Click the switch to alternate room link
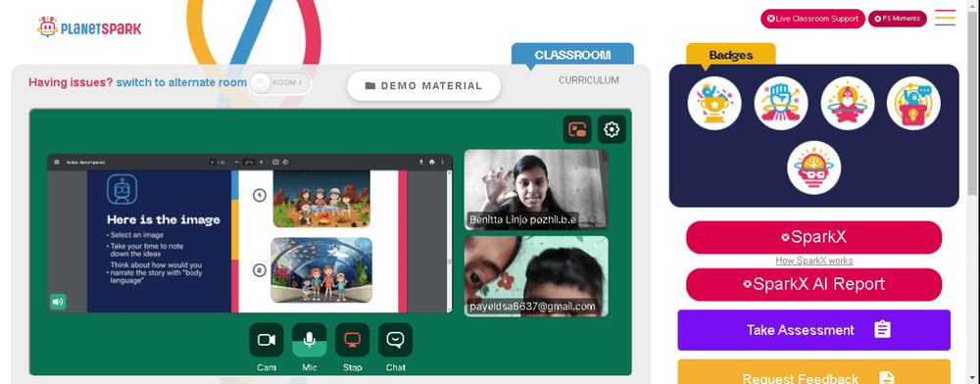The width and height of the screenshot is (980, 384). click(x=181, y=82)
